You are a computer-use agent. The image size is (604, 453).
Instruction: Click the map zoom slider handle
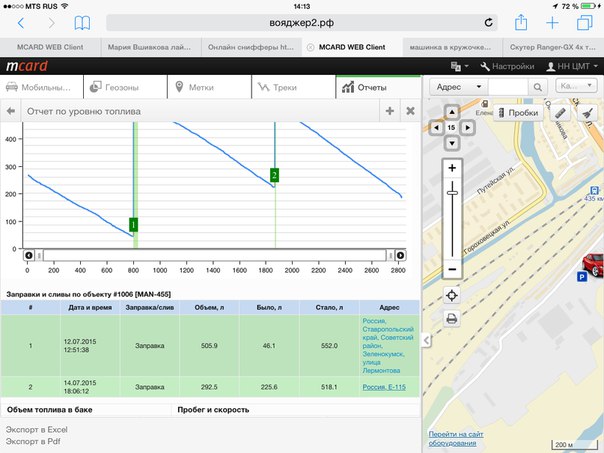point(453,191)
